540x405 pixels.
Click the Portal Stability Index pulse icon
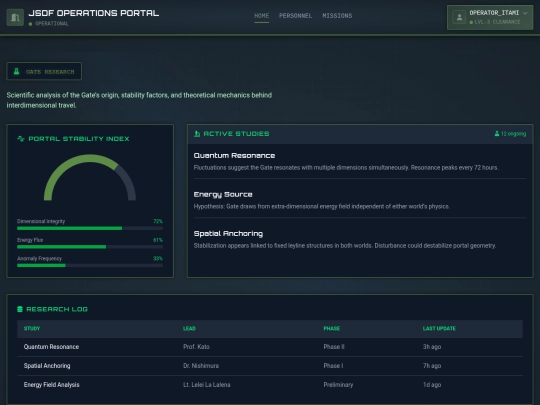21,139
